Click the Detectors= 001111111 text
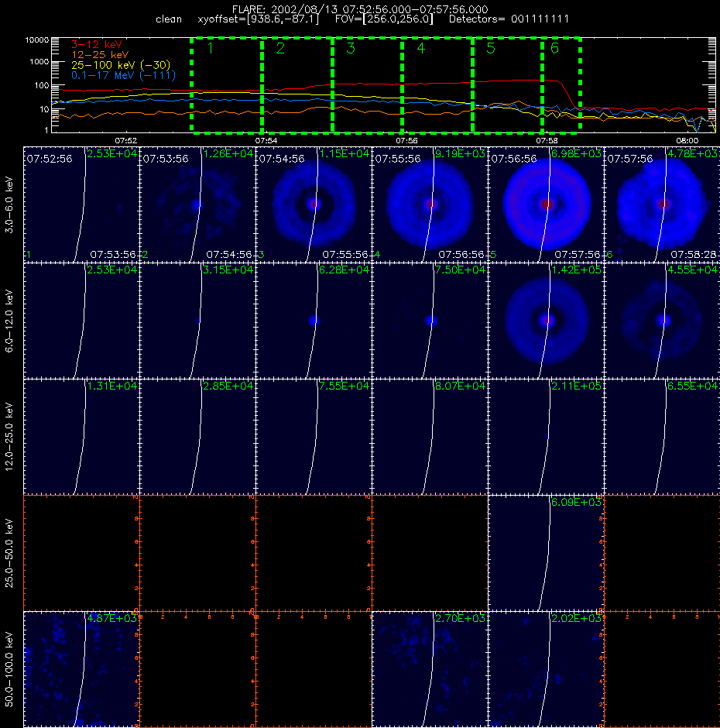This screenshot has height=728, width=720. tap(509, 19)
